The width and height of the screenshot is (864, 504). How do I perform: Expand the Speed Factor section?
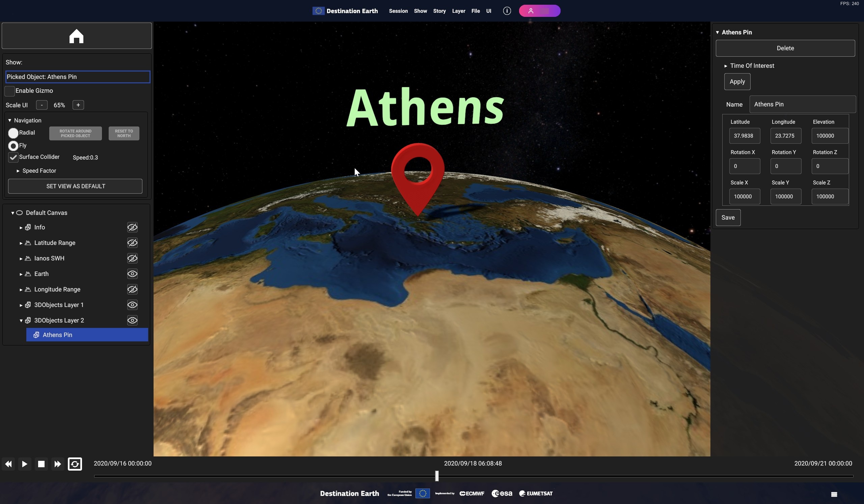[18, 171]
